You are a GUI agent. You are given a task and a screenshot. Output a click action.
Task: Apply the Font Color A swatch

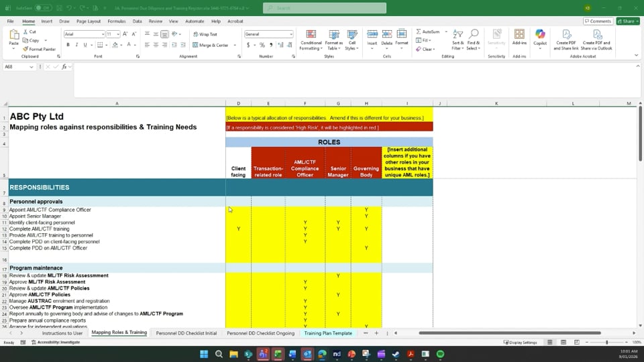(x=129, y=45)
